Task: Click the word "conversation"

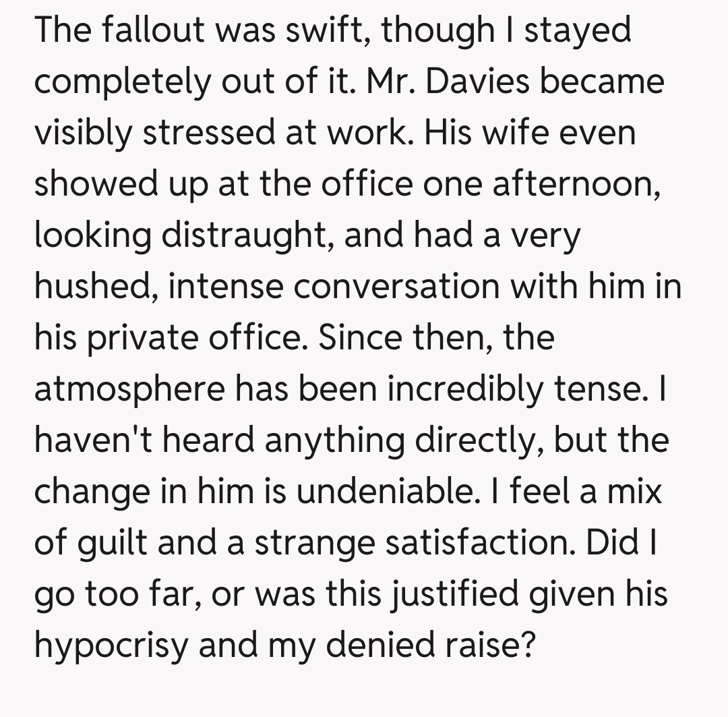Action: click(x=396, y=288)
